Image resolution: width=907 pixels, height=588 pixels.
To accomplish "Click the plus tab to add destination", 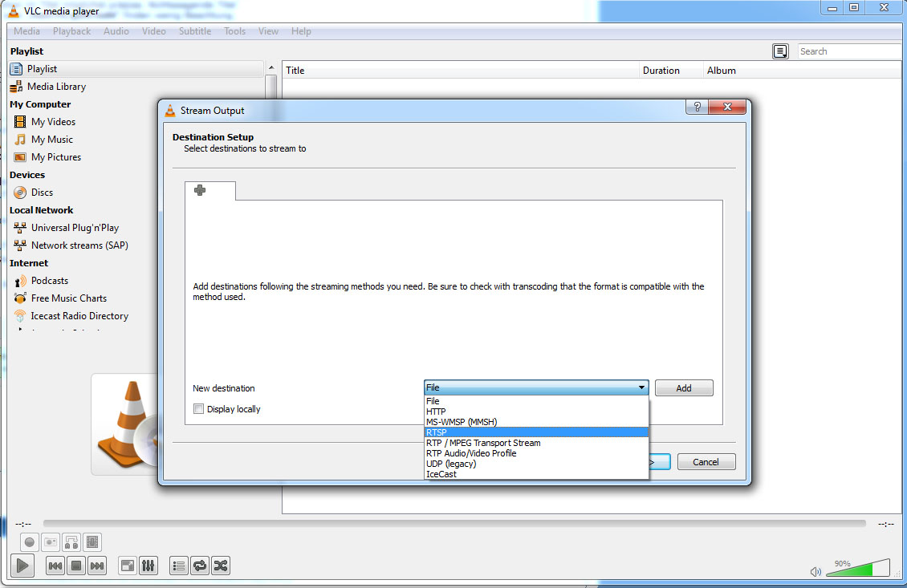I will click(200, 190).
